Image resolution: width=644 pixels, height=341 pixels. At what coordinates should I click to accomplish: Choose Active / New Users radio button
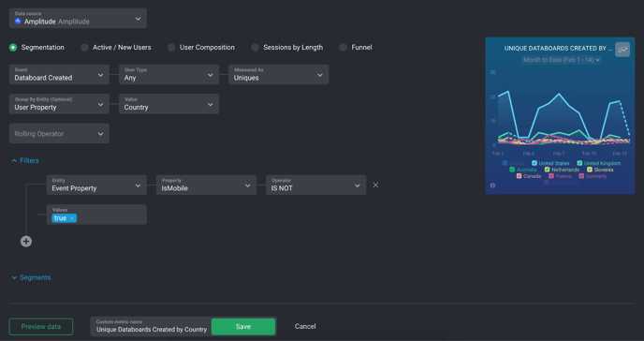tap(84, 47)
